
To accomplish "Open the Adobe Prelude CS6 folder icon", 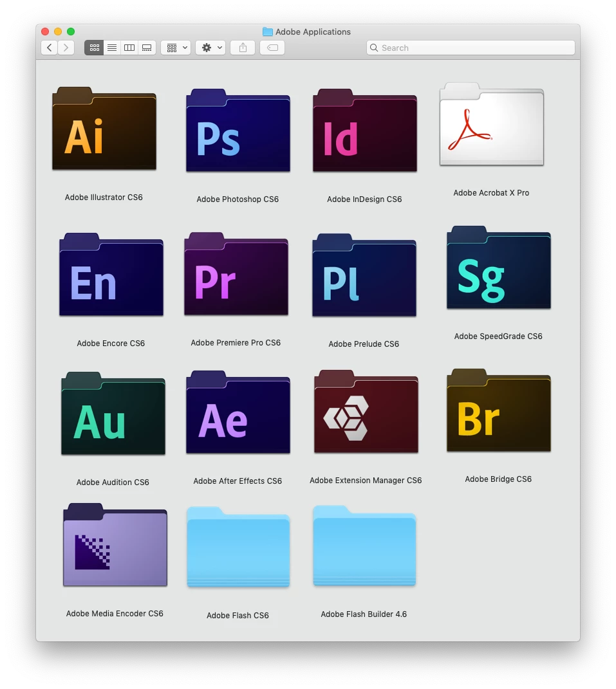I will [x=364, y=275].
